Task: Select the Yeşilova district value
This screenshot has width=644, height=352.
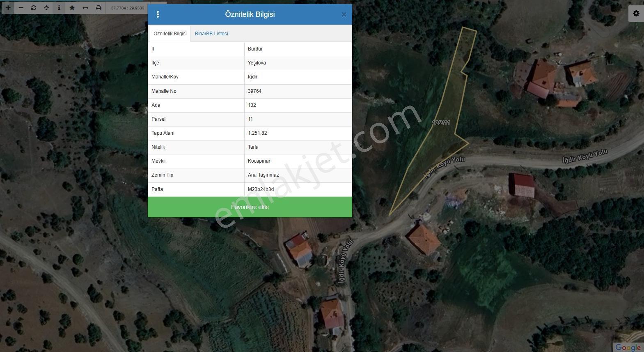Action: pyautogui.click(x=257, y=63)
